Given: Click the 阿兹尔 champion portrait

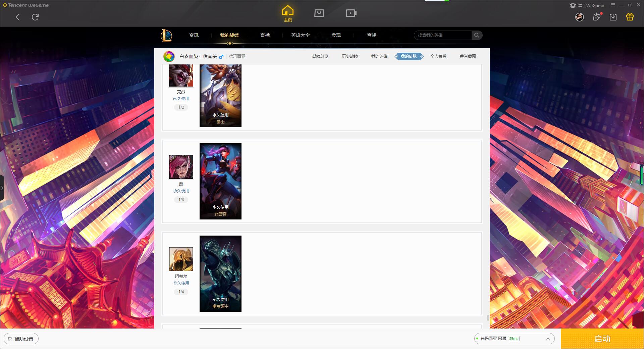Looking at the screenshot, I should tap(181, 259).
